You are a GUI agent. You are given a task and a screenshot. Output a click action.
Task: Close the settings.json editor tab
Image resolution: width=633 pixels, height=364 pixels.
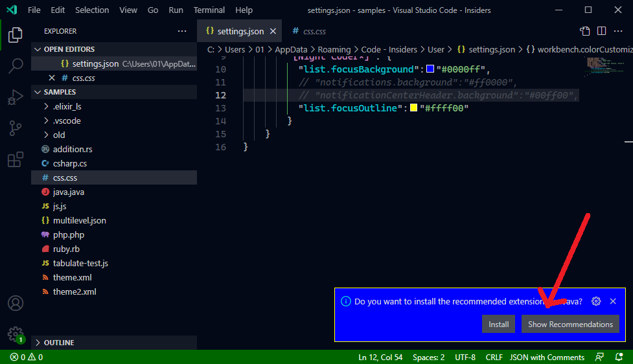(273, 31)
